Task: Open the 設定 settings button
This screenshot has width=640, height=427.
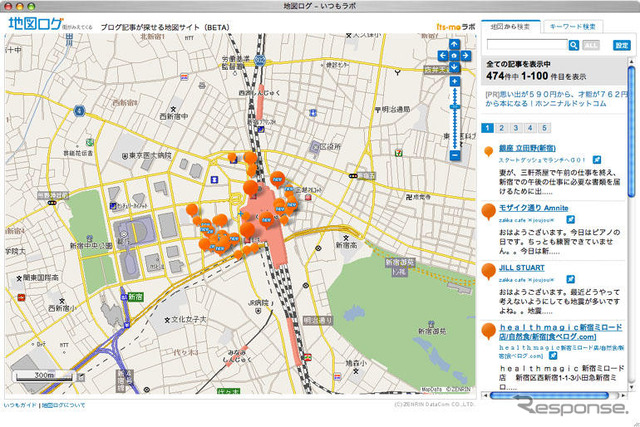Action: click(621, 45)
